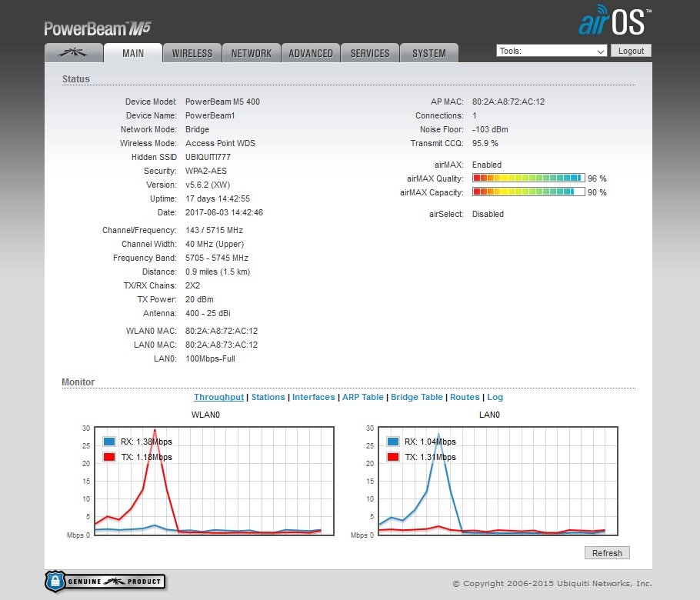This screenshot has width=700, height=600.
Task: Click device model 'PowerBeam M5 400'
Action: point(222,102)
